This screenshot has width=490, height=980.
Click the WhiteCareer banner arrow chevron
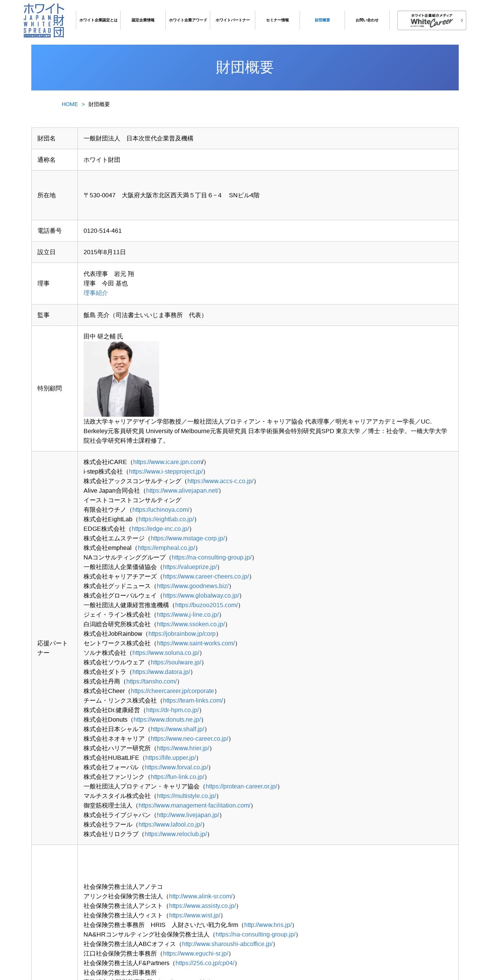[x=462, y=21]
